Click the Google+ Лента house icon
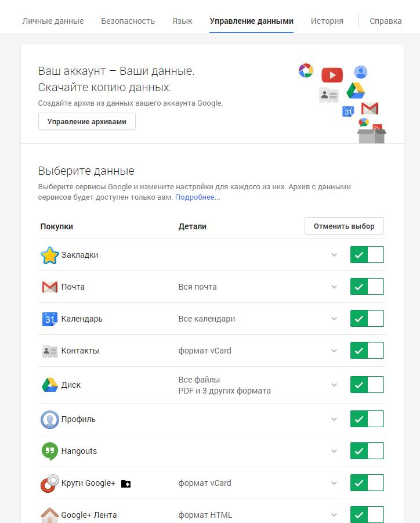Screen dimensions: 420x523 tap(50, 515)
